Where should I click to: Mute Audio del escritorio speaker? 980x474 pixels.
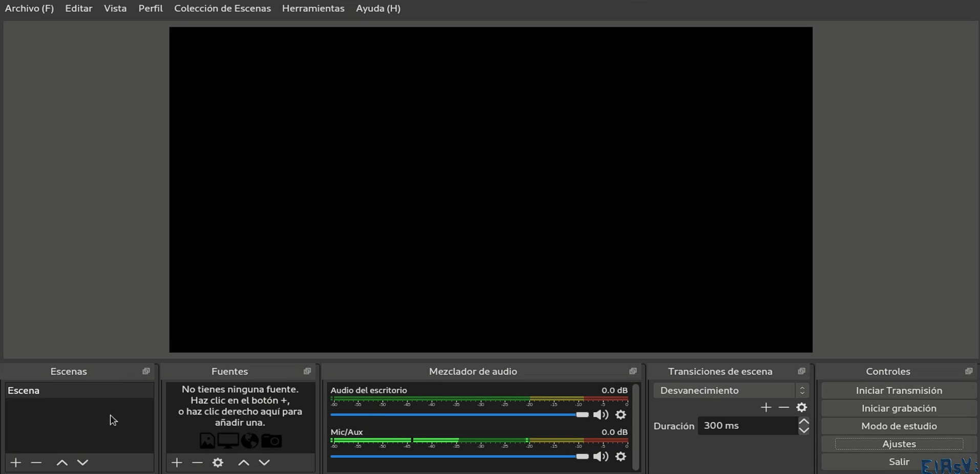(x=601, y=415)
